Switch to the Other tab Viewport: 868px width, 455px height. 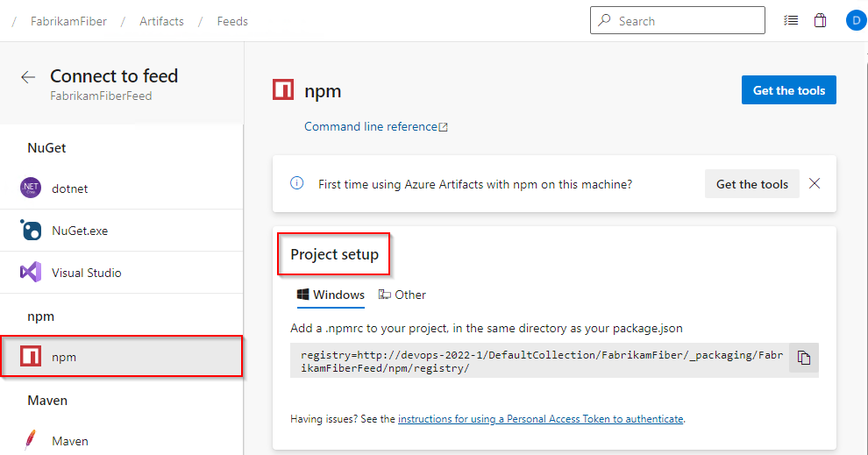tap(402, 295)
